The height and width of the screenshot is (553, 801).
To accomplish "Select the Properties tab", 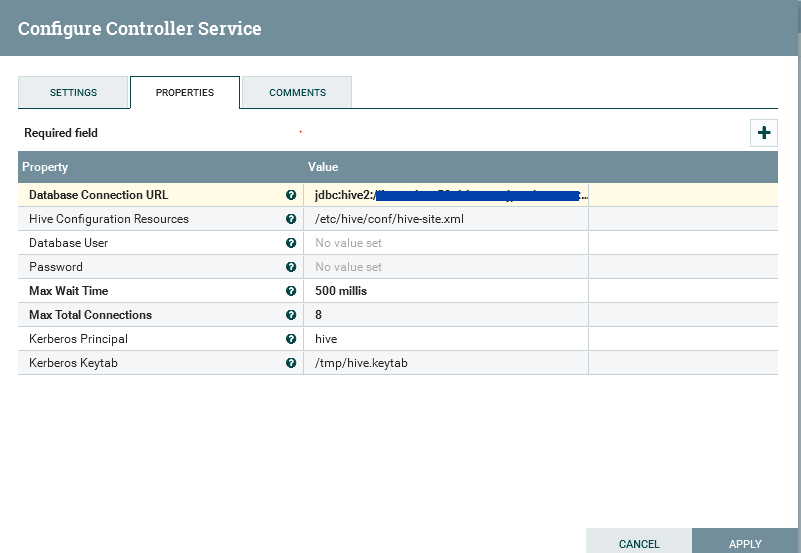I will [185, 93].
